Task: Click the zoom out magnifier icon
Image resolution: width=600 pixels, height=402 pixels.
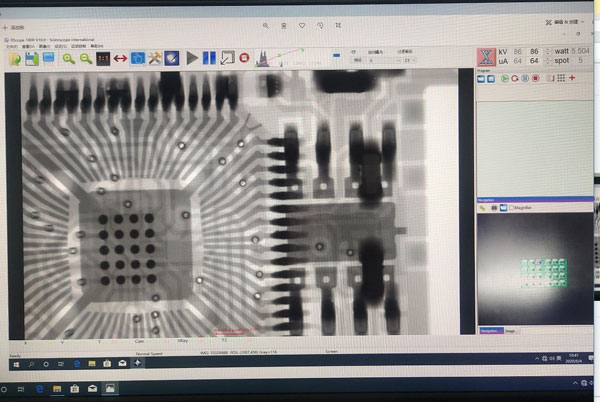Action: point(84,59)
